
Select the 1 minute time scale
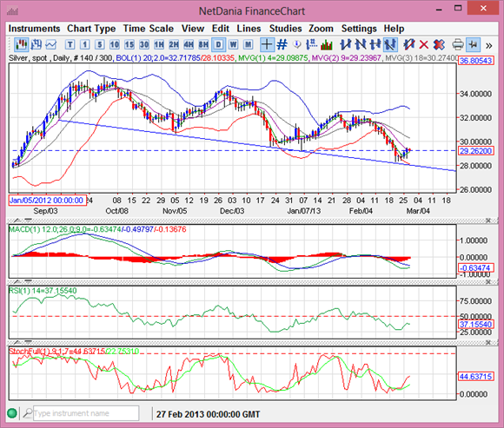click(85, 44)
